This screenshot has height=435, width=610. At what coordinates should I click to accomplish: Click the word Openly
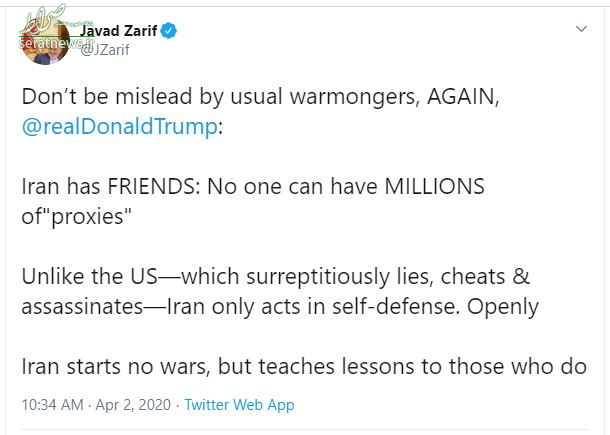click(x=503, y=307)
